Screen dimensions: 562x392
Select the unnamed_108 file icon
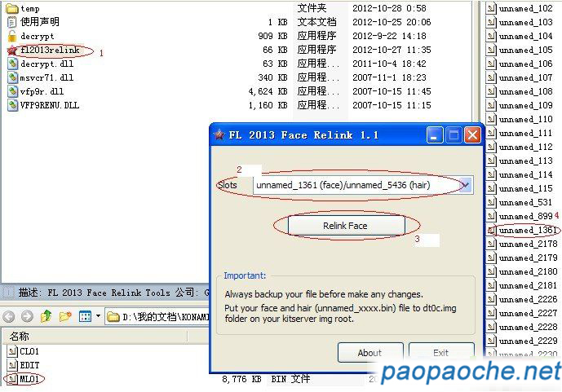click(491, 91)
